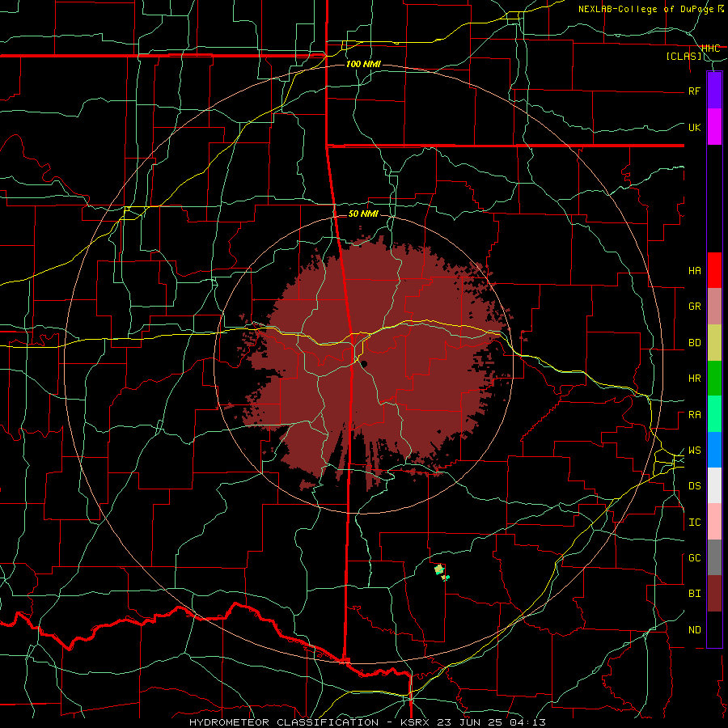Click the yellow BD legend color swatch
The height and width of the screenshot is (728, 728).
point(714,343)
